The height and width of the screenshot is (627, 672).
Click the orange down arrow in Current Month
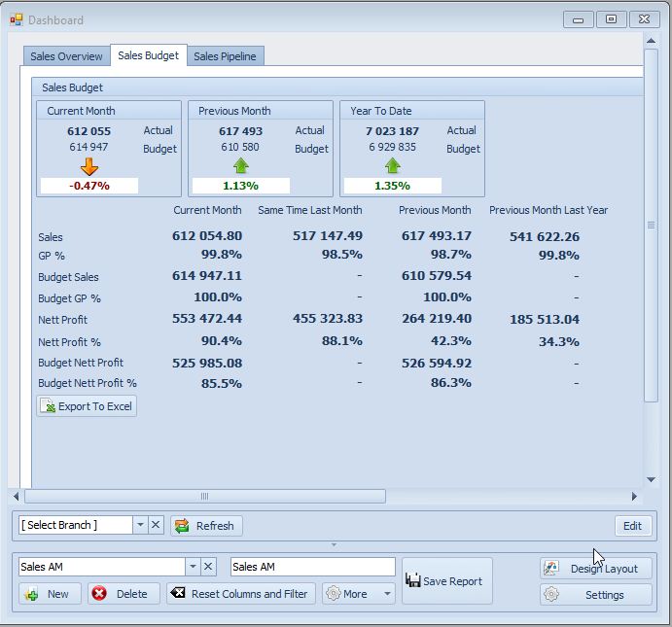click(89, 166)
